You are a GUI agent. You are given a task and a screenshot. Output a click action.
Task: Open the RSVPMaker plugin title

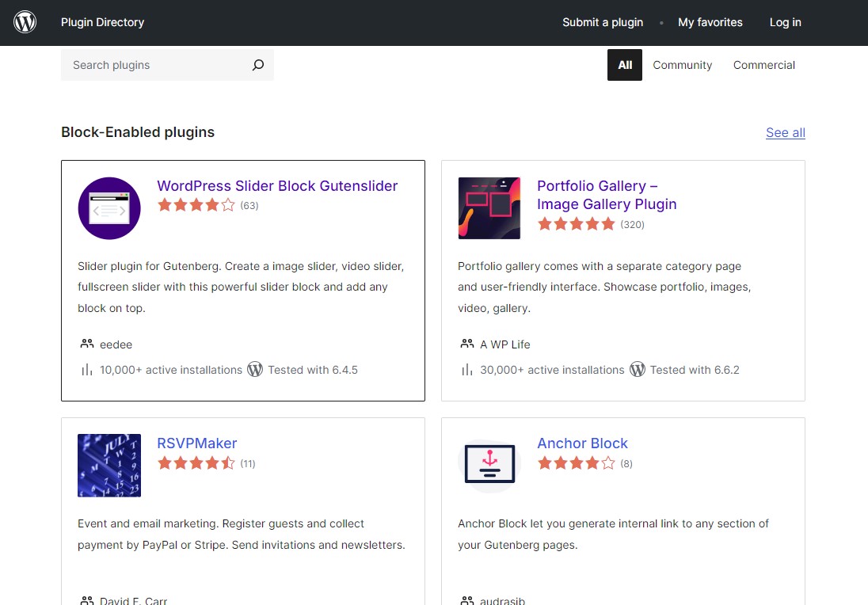coord(197,443)
